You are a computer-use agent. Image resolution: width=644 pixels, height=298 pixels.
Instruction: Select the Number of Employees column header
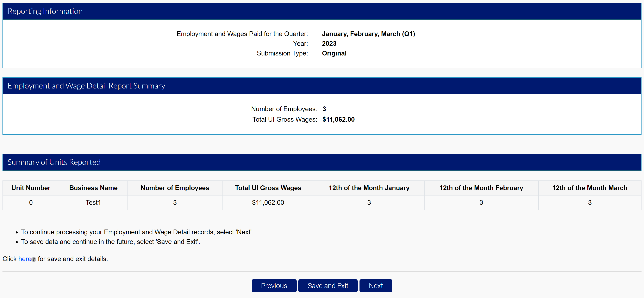(175, 188)
